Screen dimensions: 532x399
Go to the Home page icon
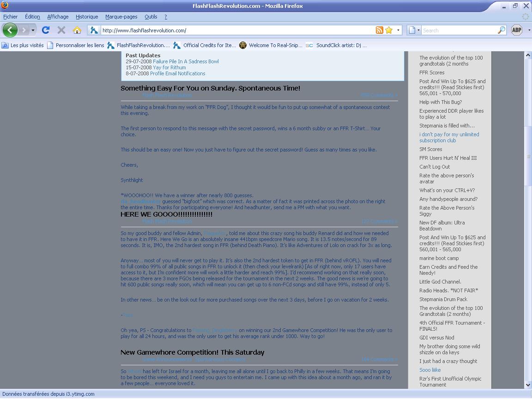coord(77,30)
